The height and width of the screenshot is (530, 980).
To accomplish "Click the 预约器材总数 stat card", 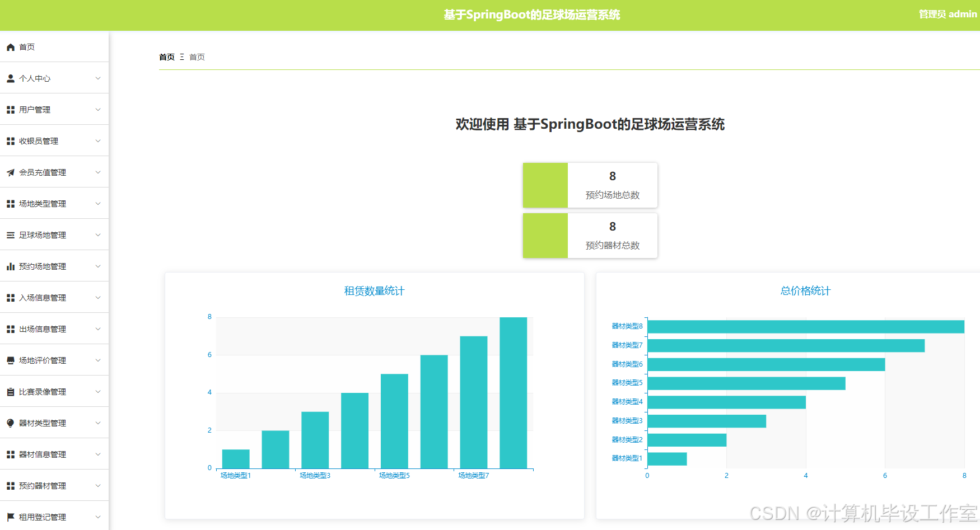I will (590, 236).
